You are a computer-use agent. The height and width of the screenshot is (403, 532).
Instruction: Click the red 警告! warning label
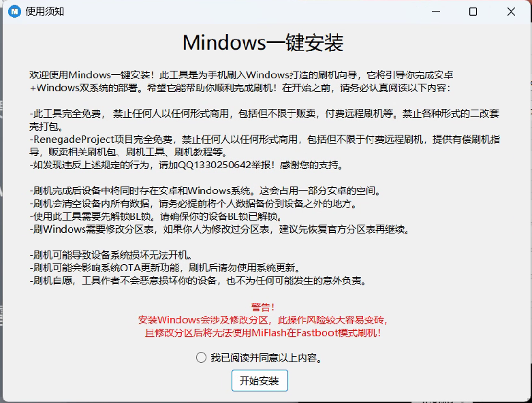pos(263,307)
